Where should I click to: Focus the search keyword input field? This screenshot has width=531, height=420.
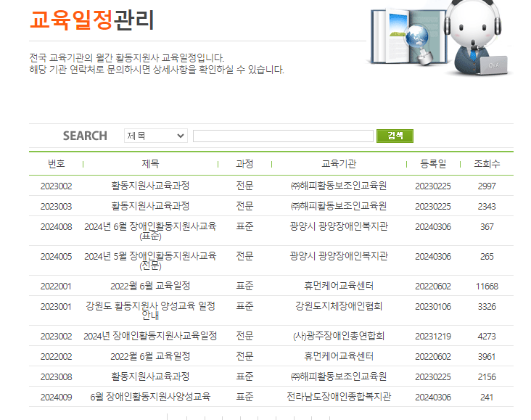(x=283, y=136)
